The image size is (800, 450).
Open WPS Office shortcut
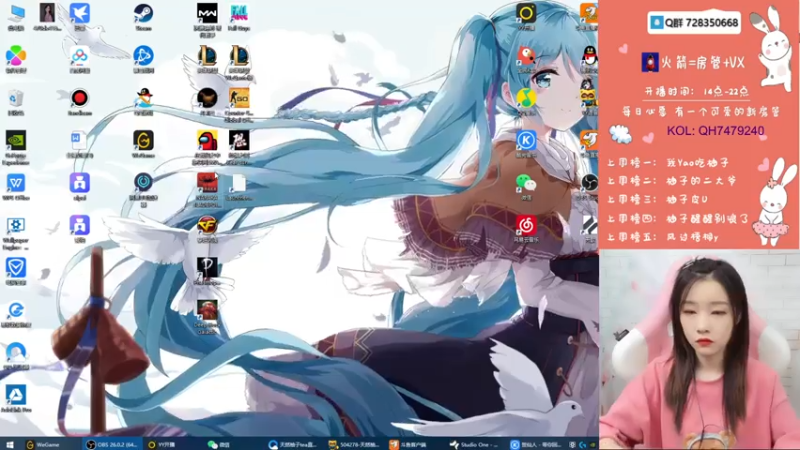pyautogui.click(x=16, y=186)
